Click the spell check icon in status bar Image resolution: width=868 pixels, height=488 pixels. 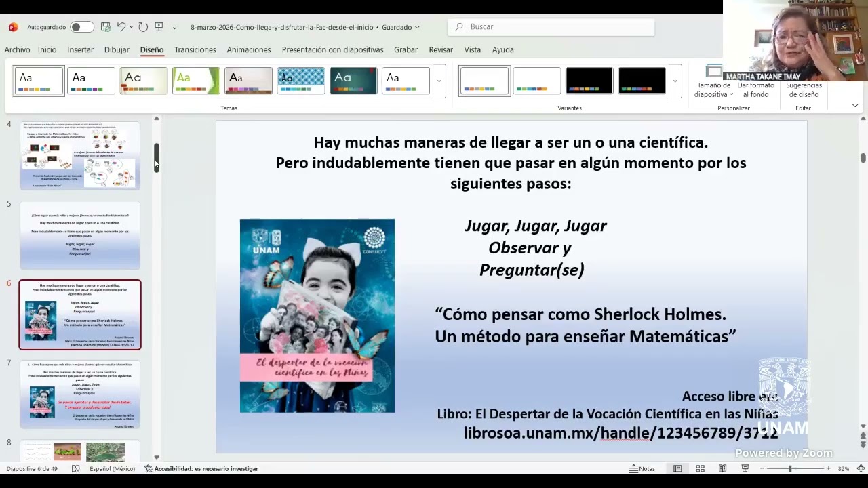coord(76,468)
